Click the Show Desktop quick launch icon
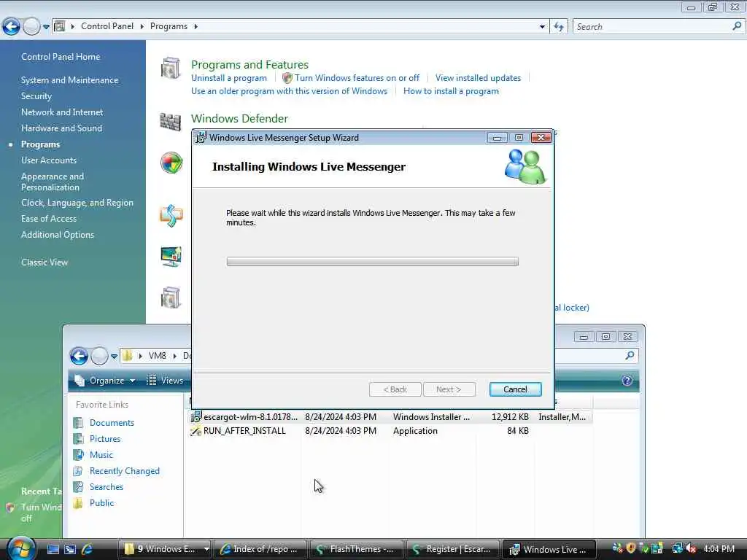Image resolution: width=747 pixels, height=560 pixels. click(x=53, y=549)
